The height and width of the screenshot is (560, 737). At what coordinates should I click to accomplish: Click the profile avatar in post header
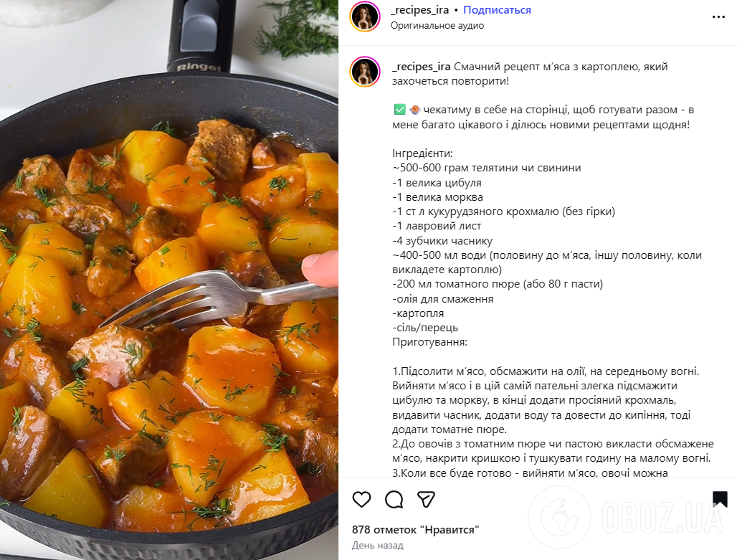point(365,16)
